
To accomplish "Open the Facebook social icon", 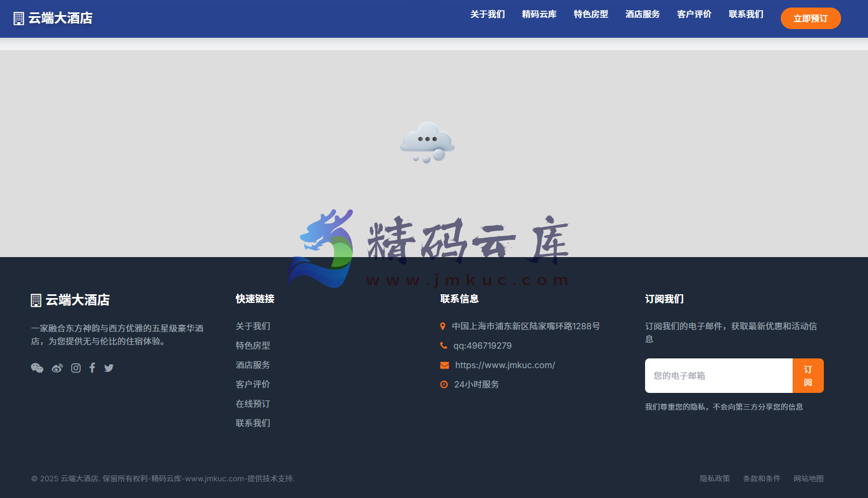I will 92,368.
